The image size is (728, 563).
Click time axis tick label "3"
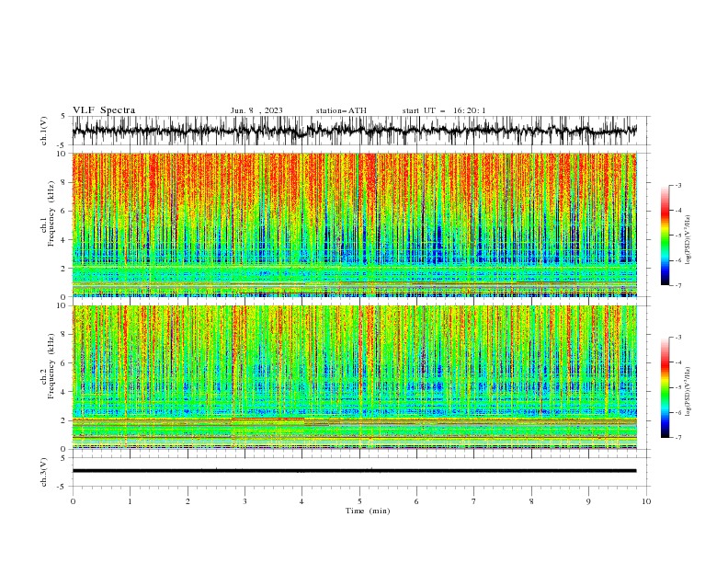point(245,501)
